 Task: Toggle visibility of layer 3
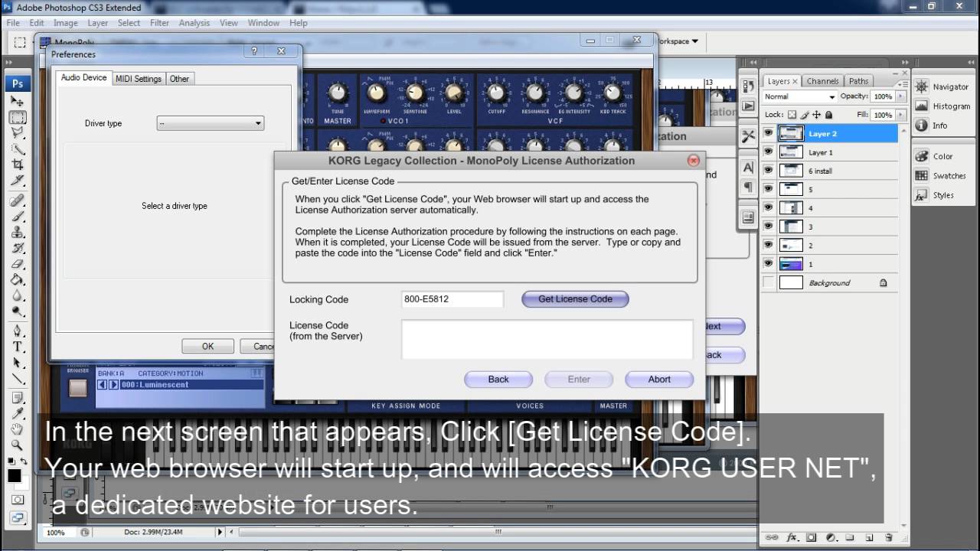(768, 227)
